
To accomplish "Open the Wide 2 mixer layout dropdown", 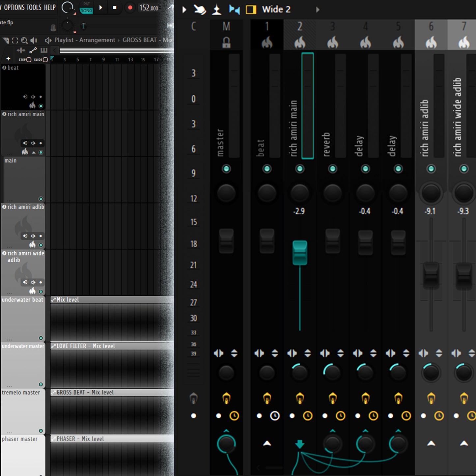I will (276, 10).
